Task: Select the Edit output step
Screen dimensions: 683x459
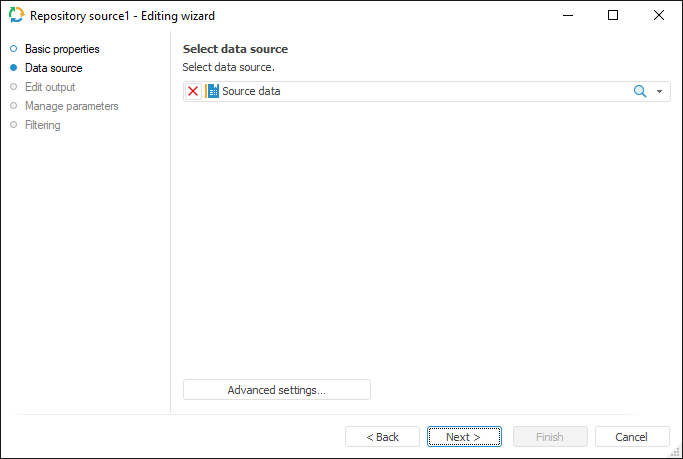Action: coord(50,87)
